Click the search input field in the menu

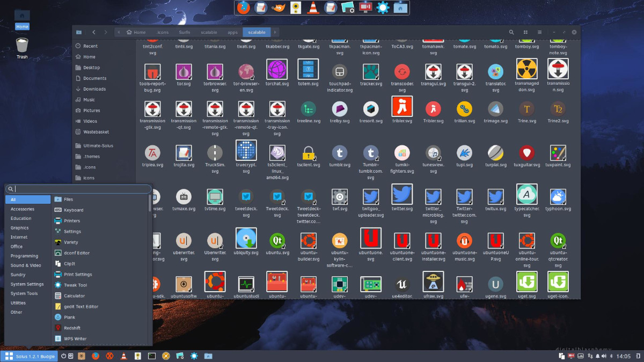tap(78, 189)
